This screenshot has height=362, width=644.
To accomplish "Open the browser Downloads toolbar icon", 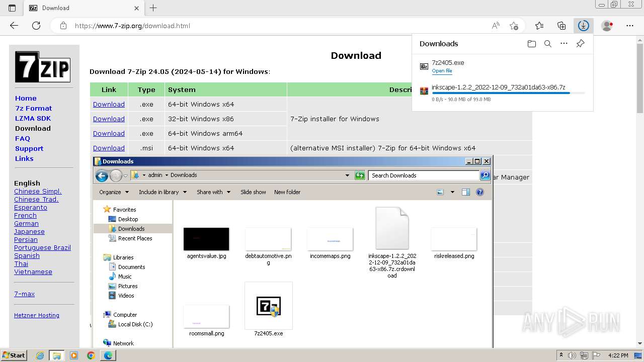I will [x=583, y=26].
